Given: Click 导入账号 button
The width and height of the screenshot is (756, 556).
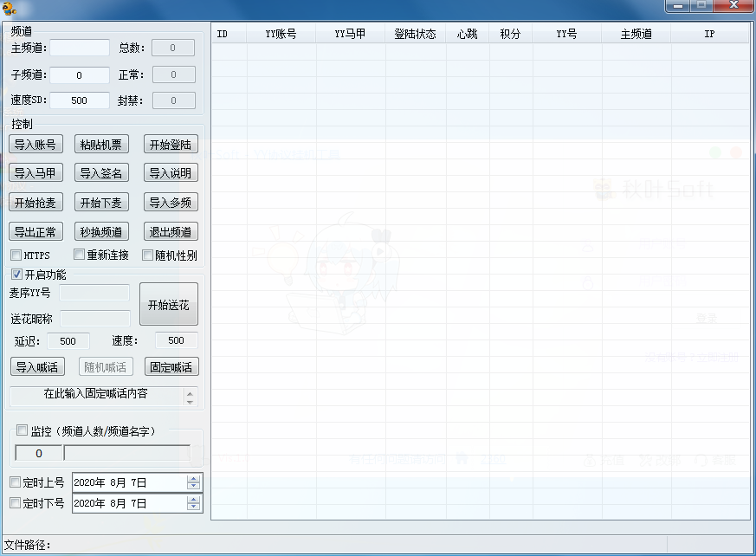Looking at the screenshot, I should 36,144.
